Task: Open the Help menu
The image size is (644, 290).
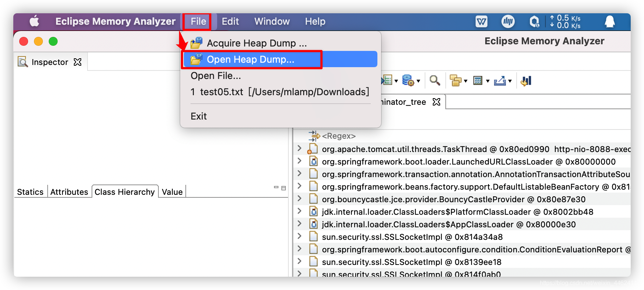Action: [315, 21]
